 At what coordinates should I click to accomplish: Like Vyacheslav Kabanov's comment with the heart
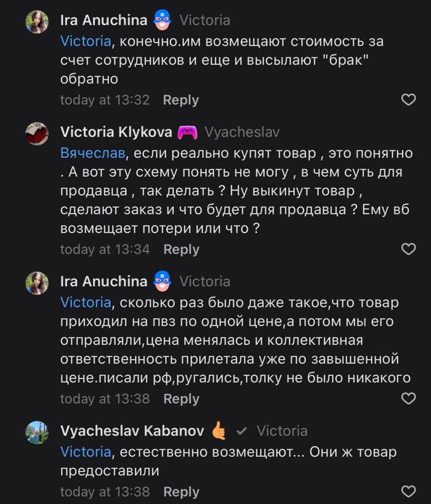click(x=408, y=492)
